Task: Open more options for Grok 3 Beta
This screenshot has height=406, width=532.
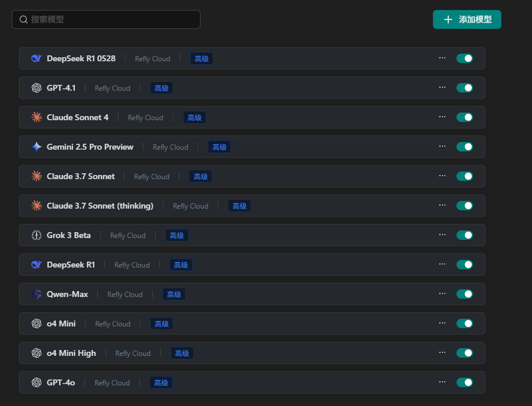Action: (442, 235)
